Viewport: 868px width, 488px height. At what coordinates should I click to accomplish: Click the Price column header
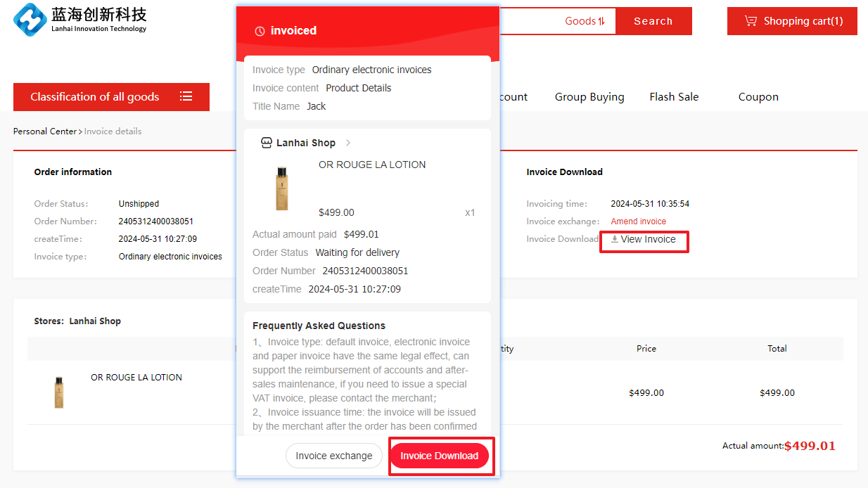tap(646, 349)
